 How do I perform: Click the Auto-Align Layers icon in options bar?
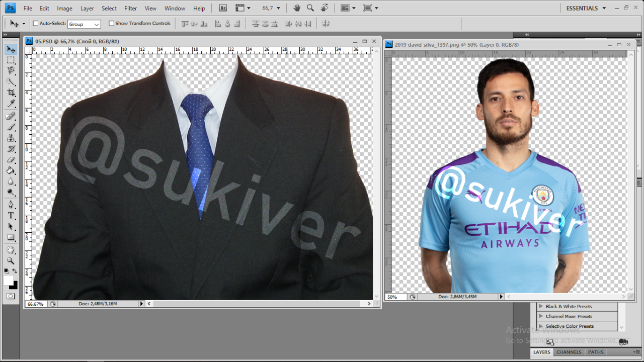coord(326,24)
